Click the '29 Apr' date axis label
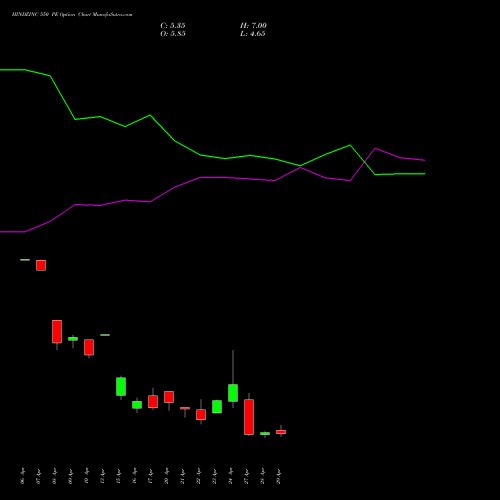The height and width of the screenshot is (500, 500). [x=278, y=476]
